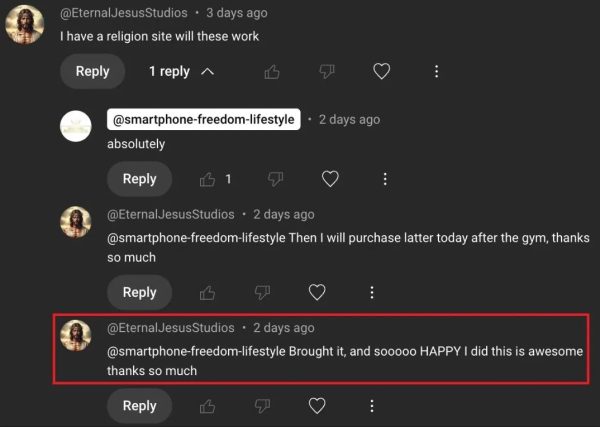Reply to the top comment
Image resolution: width=600 pixels, height=427 pixels.
(x=92, y=72)
